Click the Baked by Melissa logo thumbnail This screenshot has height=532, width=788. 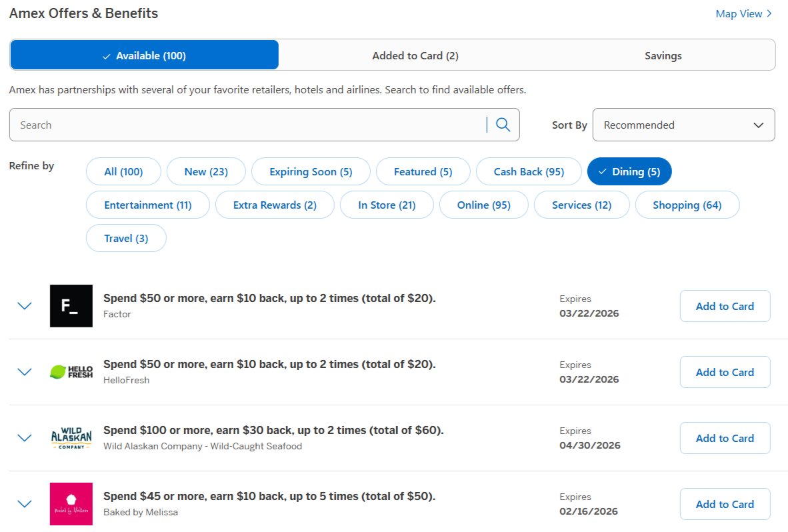coord(71,504)
